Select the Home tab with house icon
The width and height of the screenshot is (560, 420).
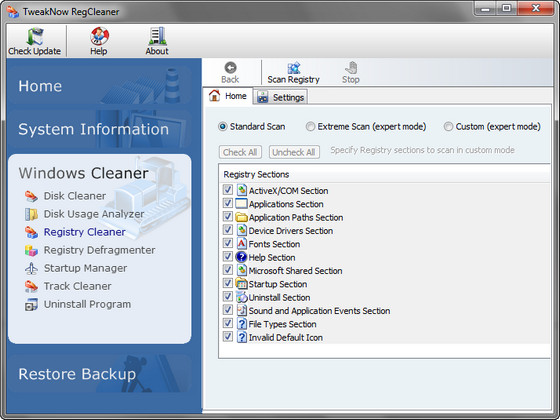pos(228,96)
